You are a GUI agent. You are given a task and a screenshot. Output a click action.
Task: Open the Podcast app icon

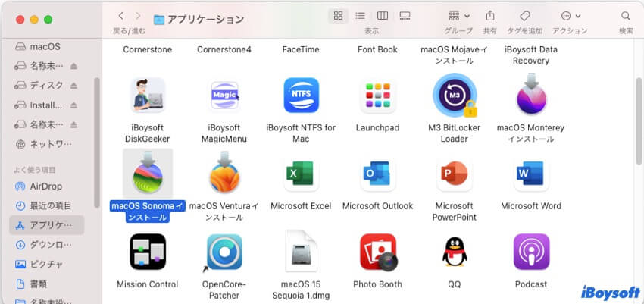click(x=531, y=252)
